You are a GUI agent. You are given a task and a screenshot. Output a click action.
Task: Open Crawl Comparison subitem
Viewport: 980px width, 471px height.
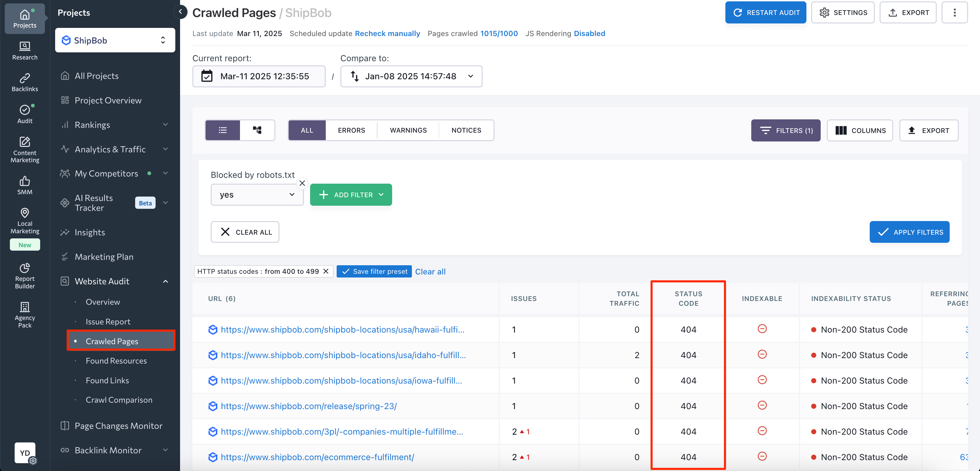tap(119, 400)
